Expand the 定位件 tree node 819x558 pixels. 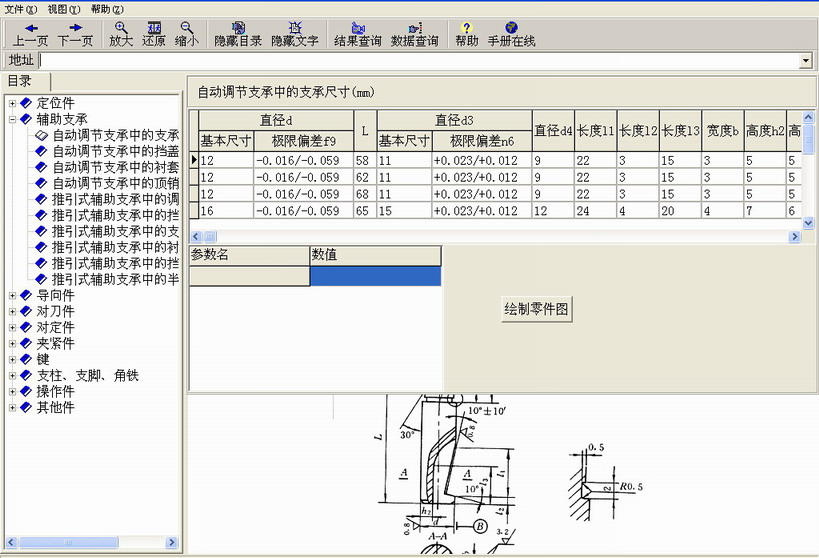point(13,103)
